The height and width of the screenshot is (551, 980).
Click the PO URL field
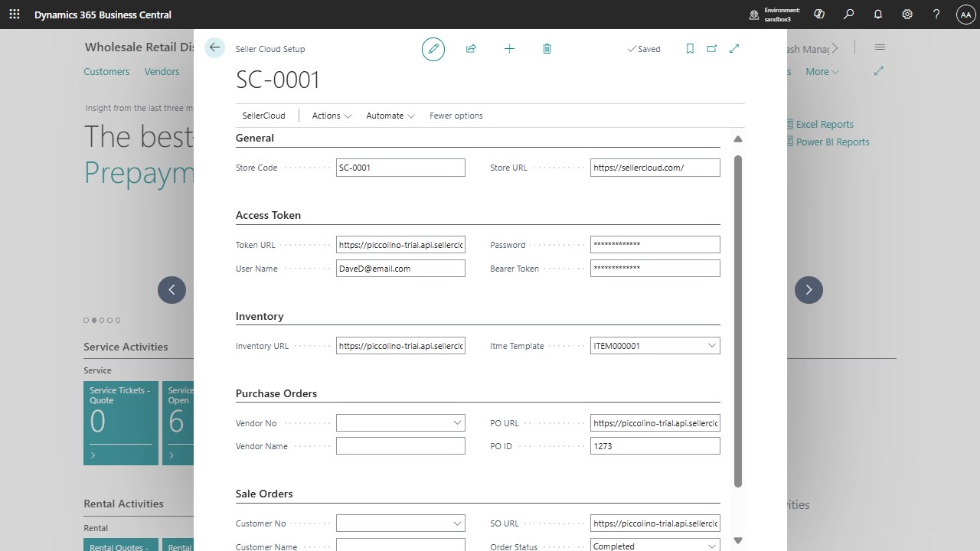tap(655, 423)
